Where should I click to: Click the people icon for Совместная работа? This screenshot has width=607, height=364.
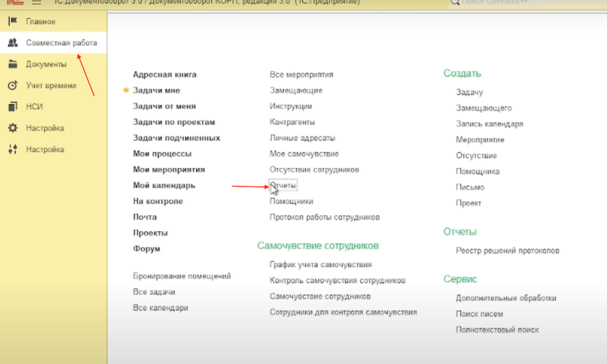click(x=13, y=43)
